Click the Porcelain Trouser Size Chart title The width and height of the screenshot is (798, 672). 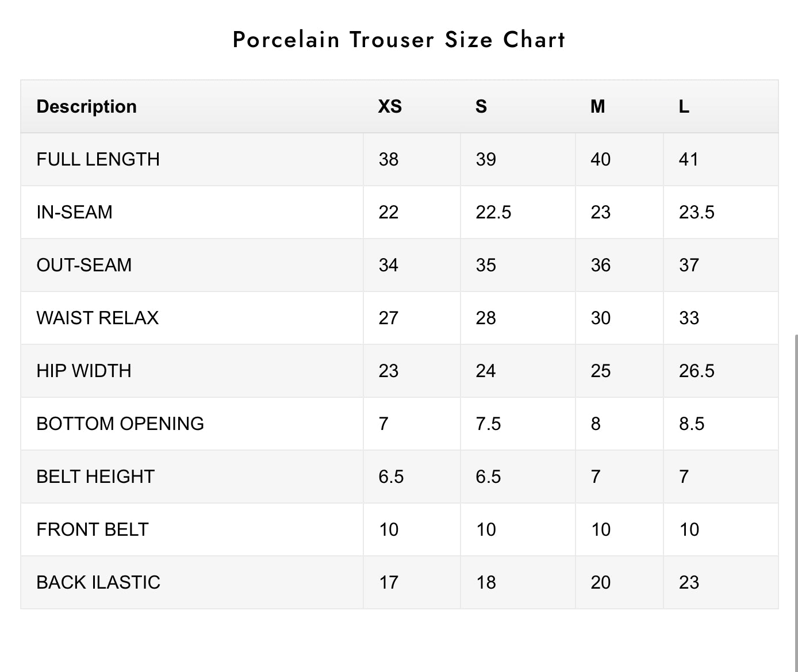pos(399,40)
